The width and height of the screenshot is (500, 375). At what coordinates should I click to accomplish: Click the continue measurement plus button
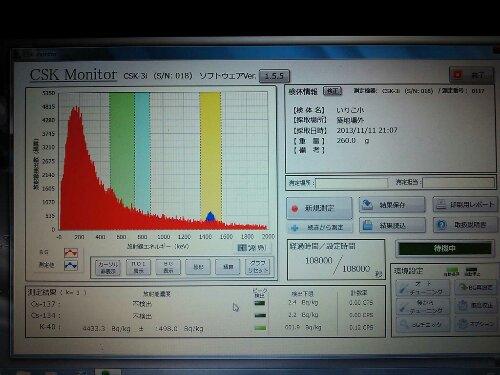[319, 228]
